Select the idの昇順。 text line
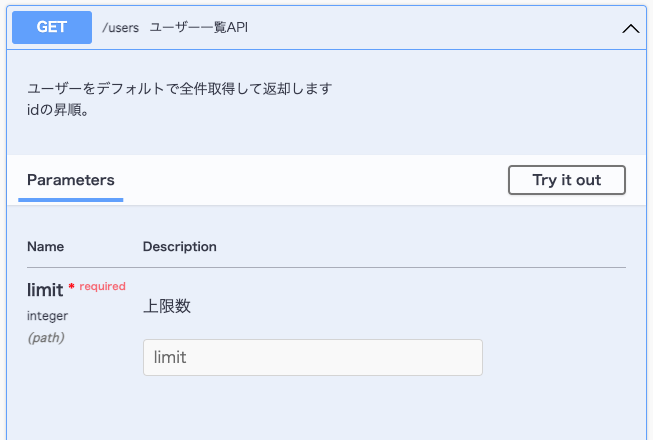The width and height of the screenshot is (653, 440). pyautogui.click(x=58, y=110)
